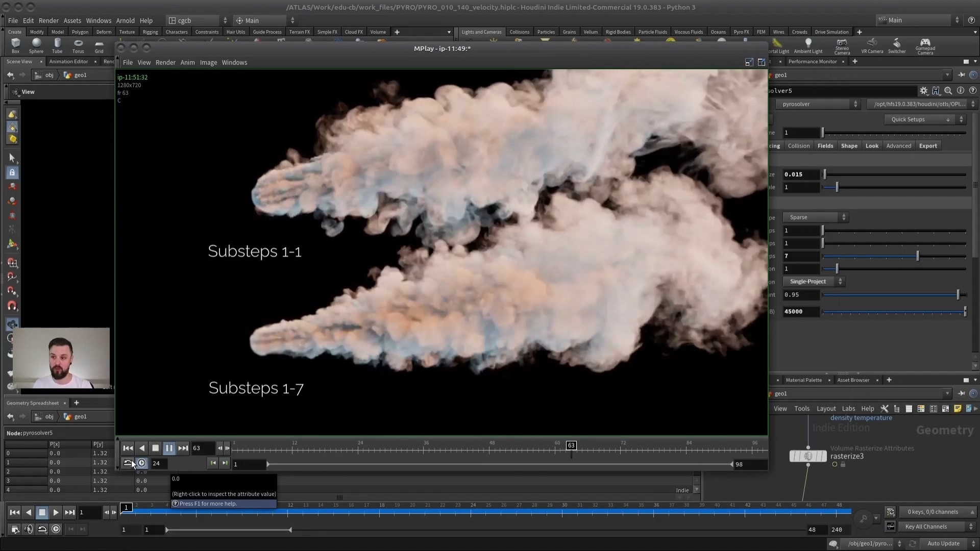980x551 pixels.
Task: Click the network editor wrench tools icon
Action: pos(885,409)
